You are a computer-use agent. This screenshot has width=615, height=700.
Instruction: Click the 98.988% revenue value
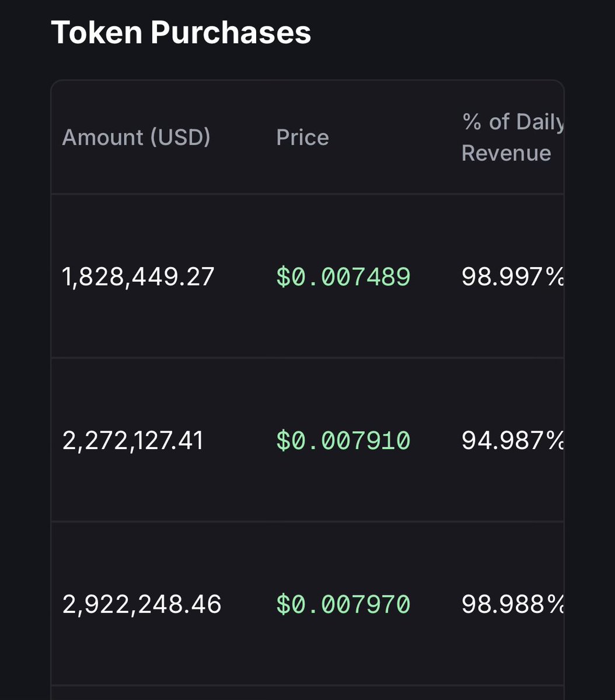pyautogui.click(x=512, y=604)
